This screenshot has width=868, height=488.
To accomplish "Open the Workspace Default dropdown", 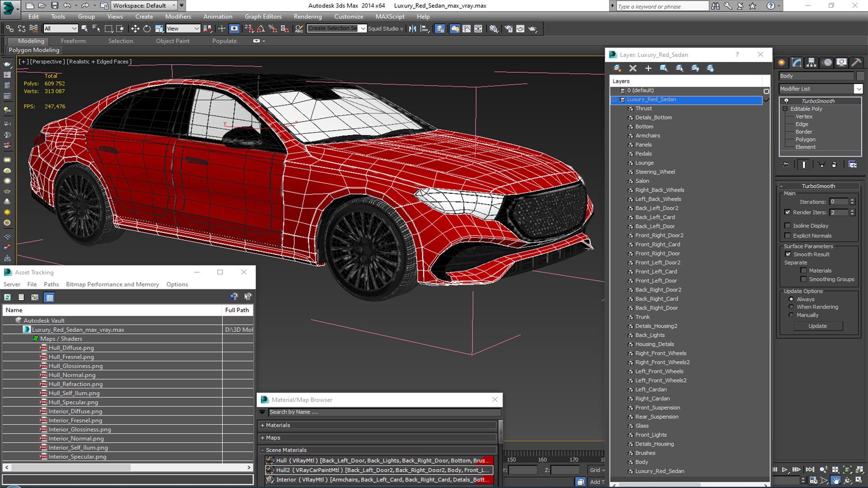I will pos(144,5).
